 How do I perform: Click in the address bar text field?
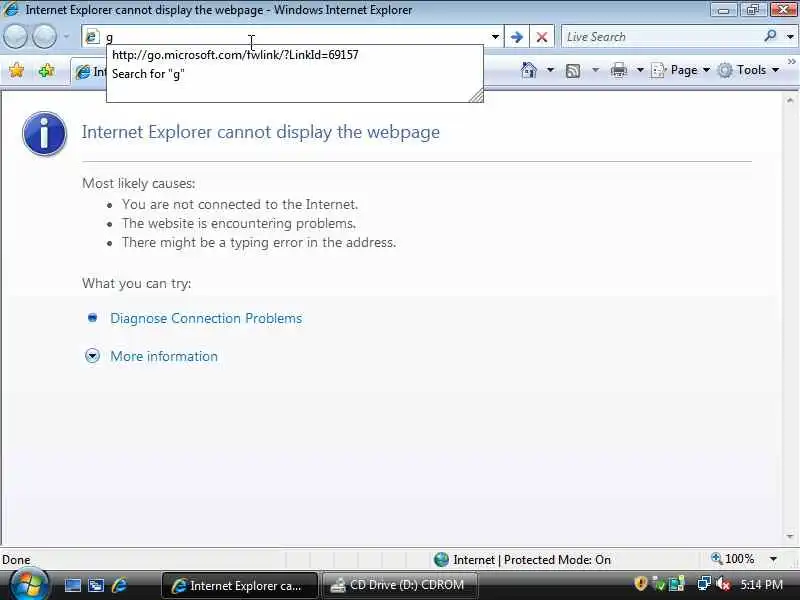(296, 37)
